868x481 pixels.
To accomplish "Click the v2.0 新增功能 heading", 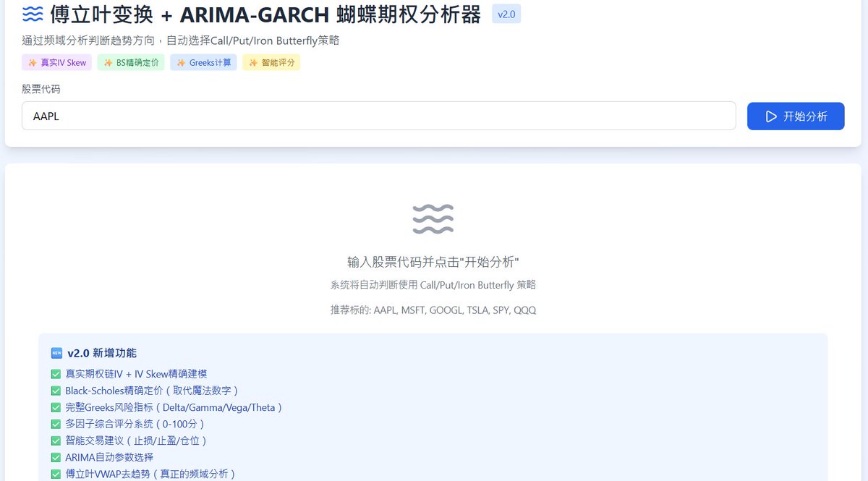I will (102, 353).
